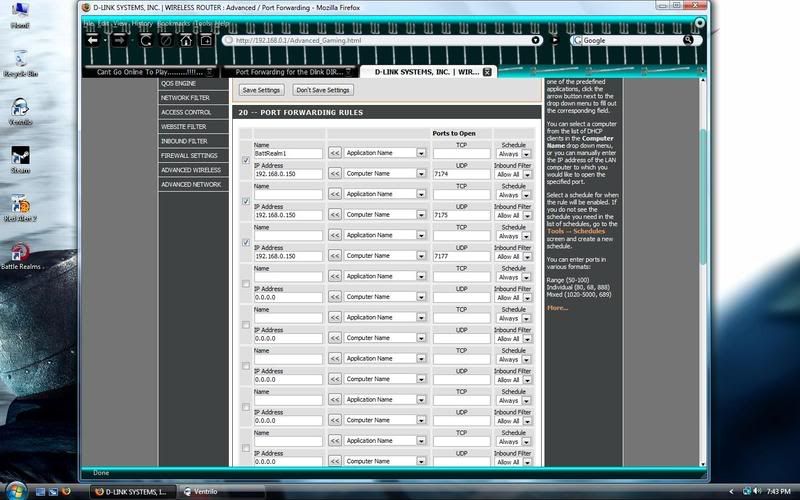Disable the rule for UDP port 7177
Screen dimensions: 800x500
246,242
